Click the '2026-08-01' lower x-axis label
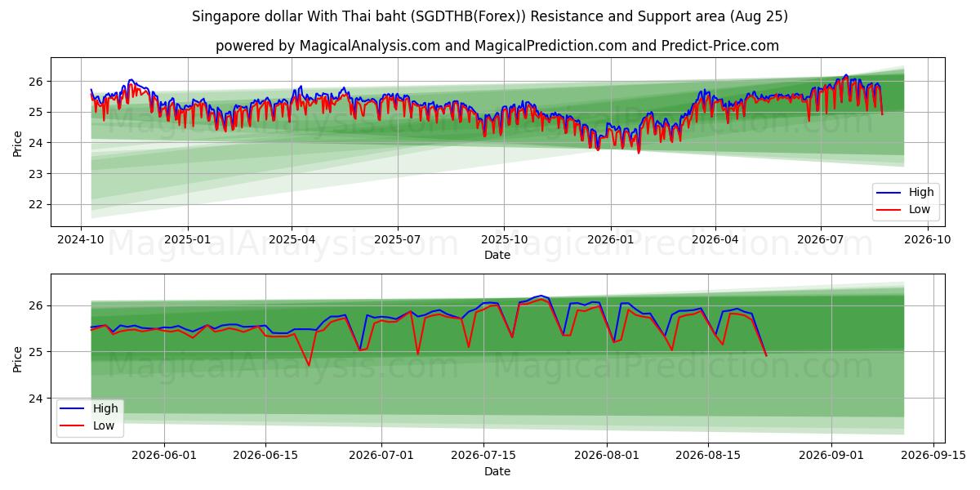This screenshot has height=490, width=980. click(x=607, y=455)
